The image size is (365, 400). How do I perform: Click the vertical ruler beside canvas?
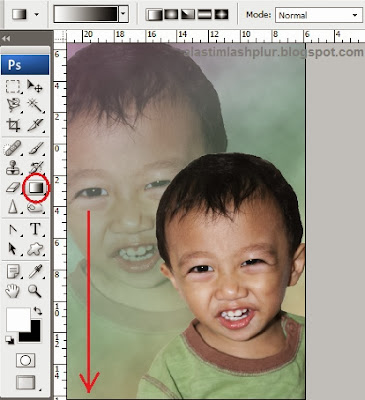pyautogui.click(x=60, y=221)
